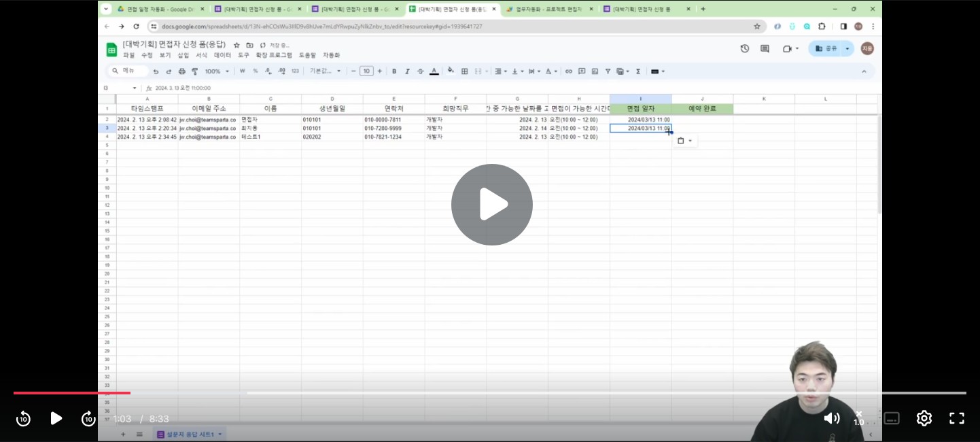Click the font size input field
The image size is (980, 442).
pyautogui.click(x=366, y=71)
